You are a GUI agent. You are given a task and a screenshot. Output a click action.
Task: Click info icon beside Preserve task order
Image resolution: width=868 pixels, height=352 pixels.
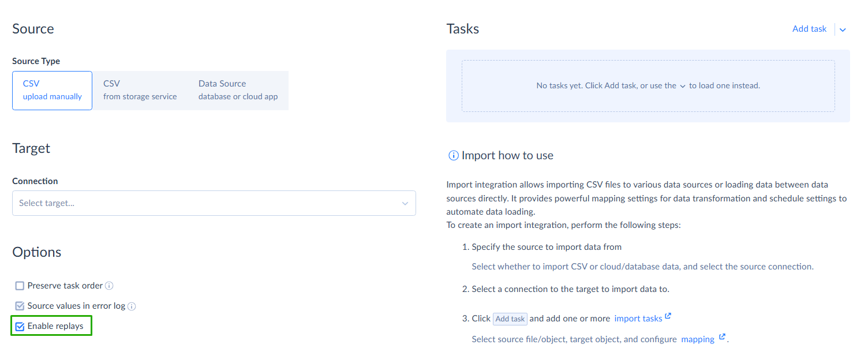pyautogui.click(x=109, y=286)
